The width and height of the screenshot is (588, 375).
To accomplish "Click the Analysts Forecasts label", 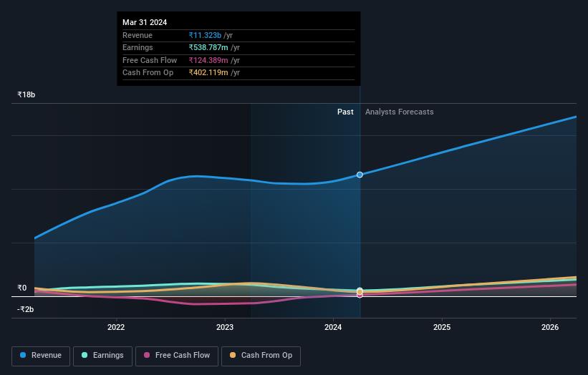I will coord(400,112).
